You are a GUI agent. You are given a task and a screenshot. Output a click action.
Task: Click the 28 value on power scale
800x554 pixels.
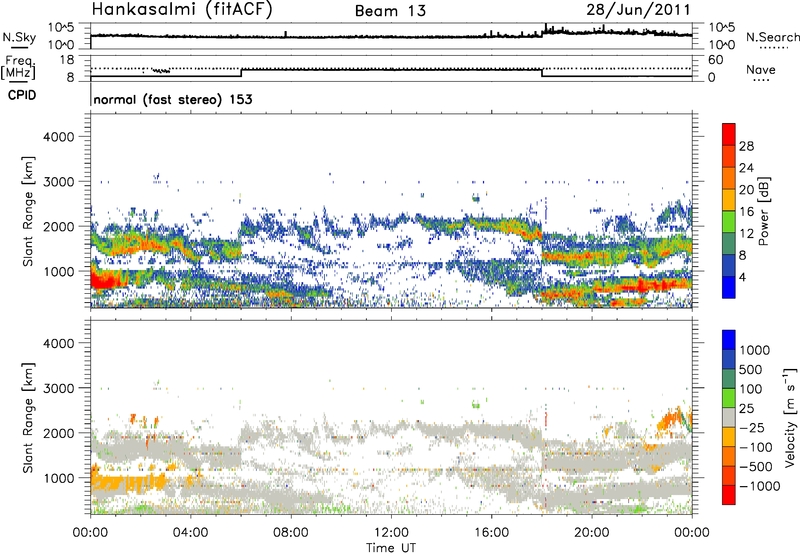pyautogui.click(x=746, y=146)
